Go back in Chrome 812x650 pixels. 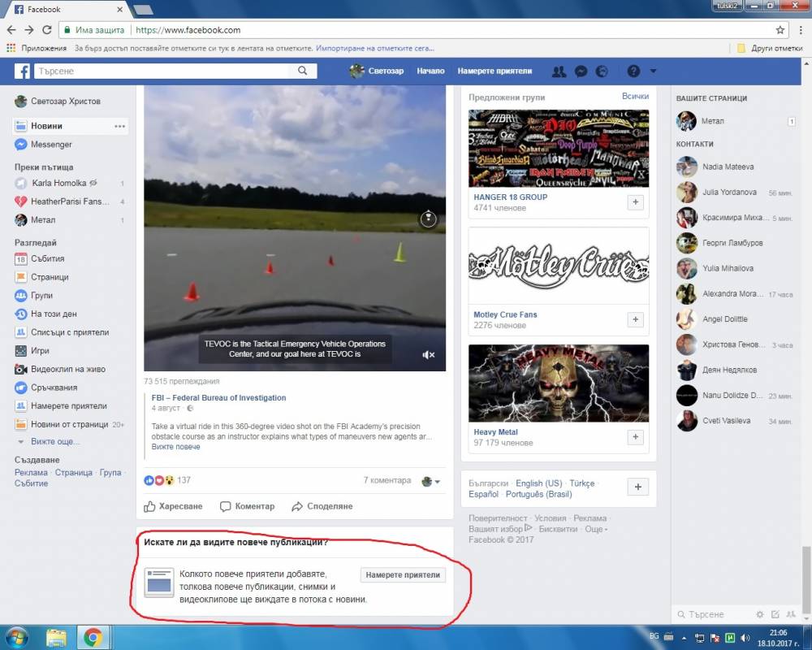click(x=11, y=30)
